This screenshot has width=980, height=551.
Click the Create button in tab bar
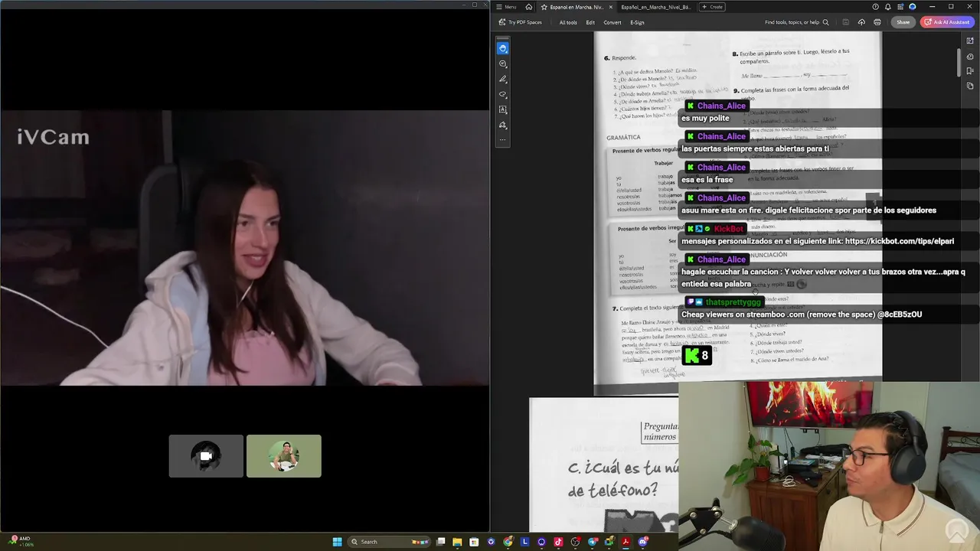tap(712, 7)
